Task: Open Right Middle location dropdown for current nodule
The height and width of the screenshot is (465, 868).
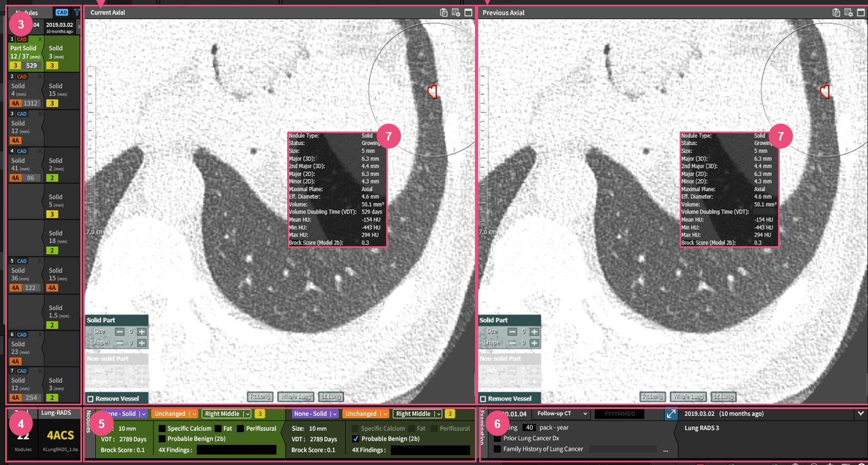Action: [227, 414]
